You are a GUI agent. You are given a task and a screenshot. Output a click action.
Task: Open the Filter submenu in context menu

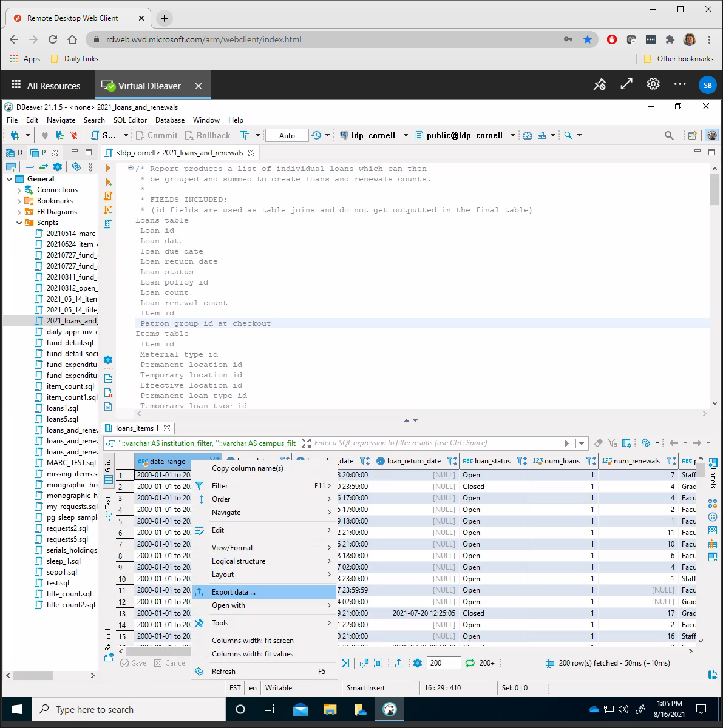click(x=264, y=486)
